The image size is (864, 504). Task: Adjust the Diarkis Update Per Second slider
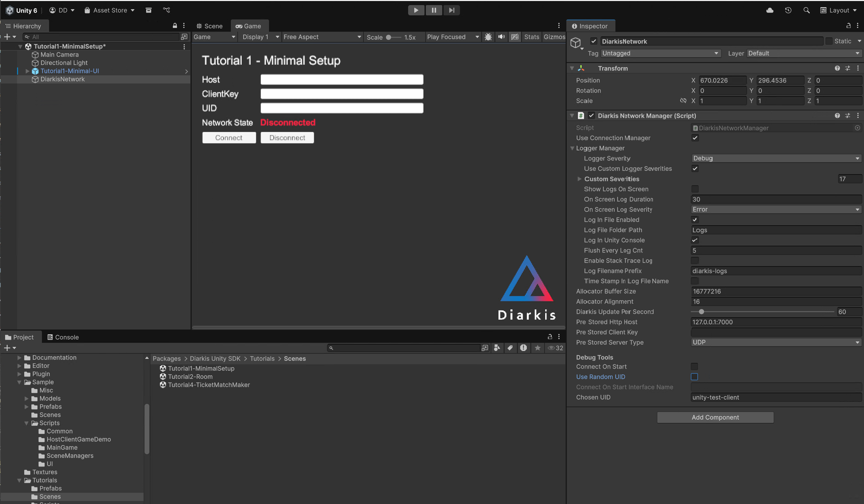(701, 312)
